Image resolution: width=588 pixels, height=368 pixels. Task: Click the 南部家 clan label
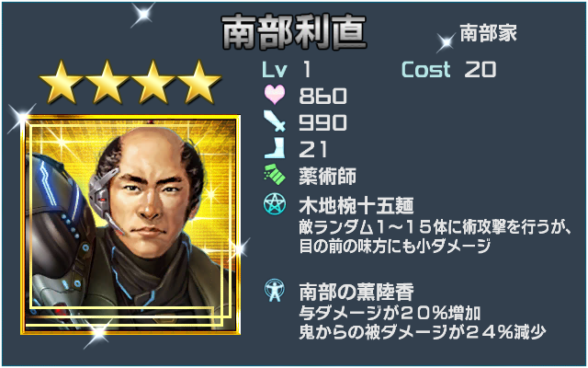(488, 33)
